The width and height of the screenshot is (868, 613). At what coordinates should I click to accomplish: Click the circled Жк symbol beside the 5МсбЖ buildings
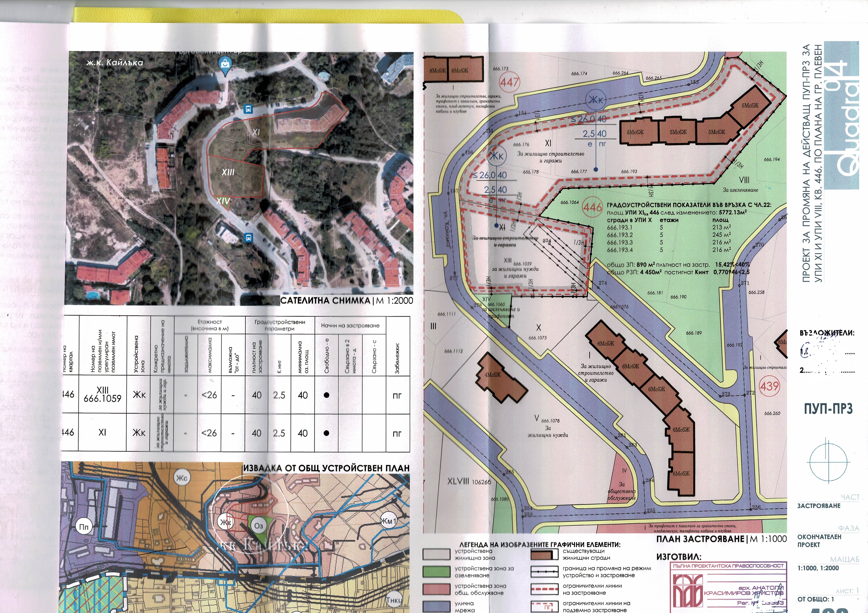click(595, 100)
